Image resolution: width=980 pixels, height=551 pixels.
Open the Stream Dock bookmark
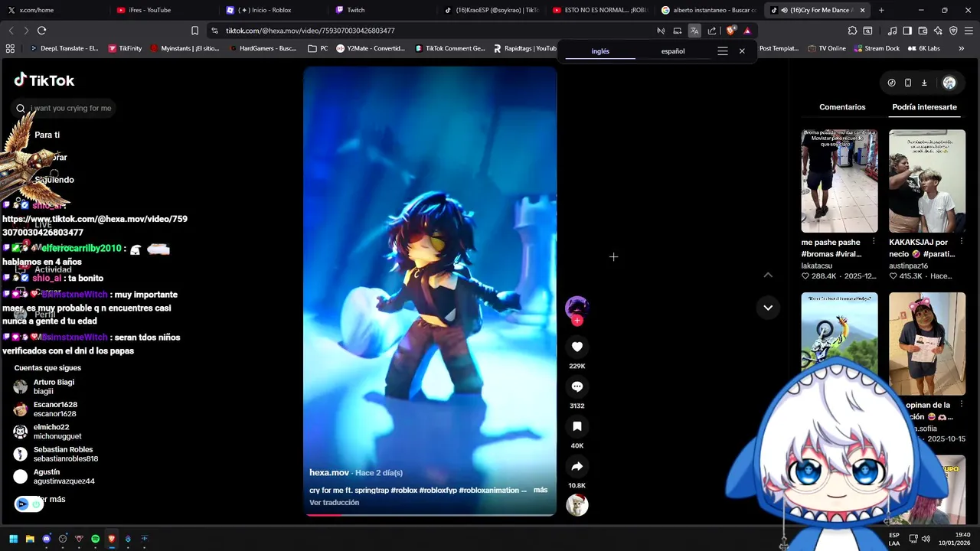point(876,48)
